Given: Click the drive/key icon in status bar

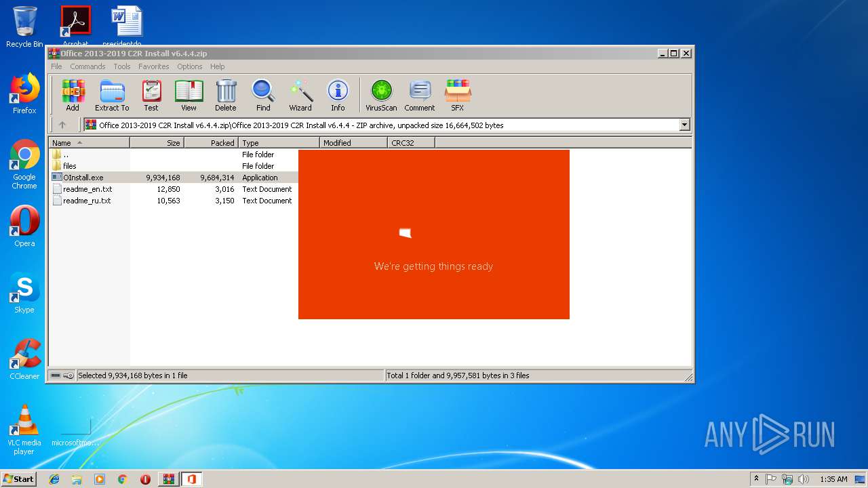Looking at the screenshot, I should [62, 375].
